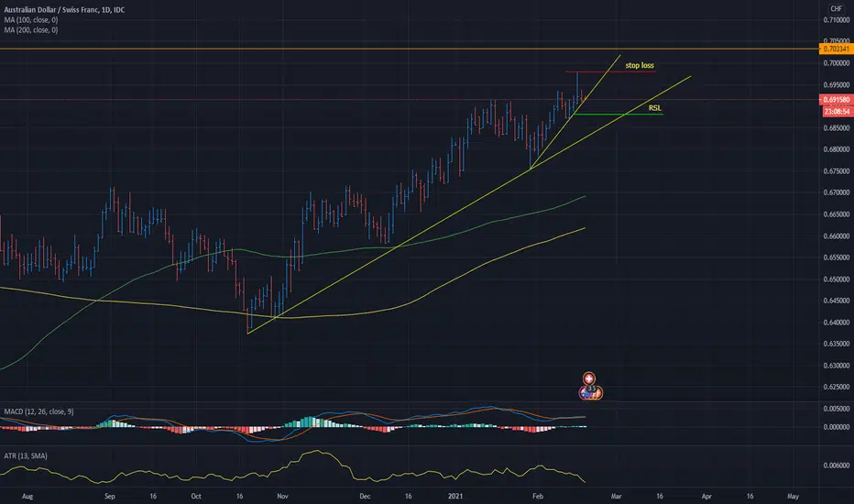Click the 'Nov' date label on time axis
This screenshot has height=504, width=854.
tap(282, 497)
